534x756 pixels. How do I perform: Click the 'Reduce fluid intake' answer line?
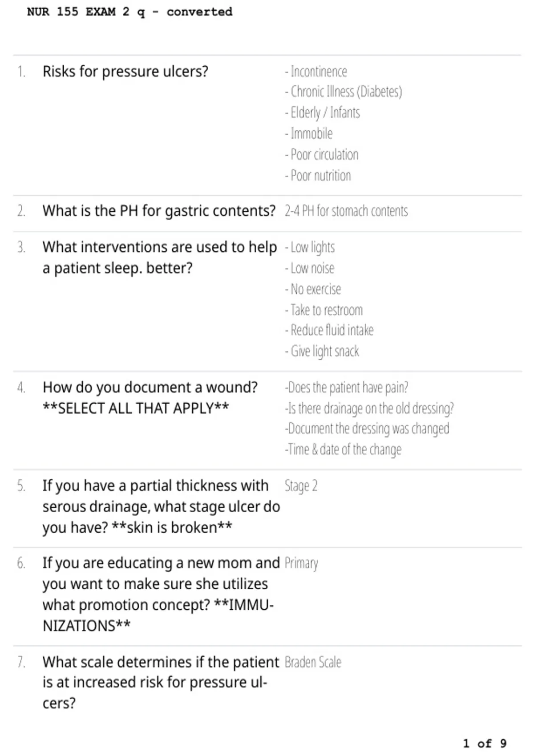pyautogui.click(x=329, y=330)
